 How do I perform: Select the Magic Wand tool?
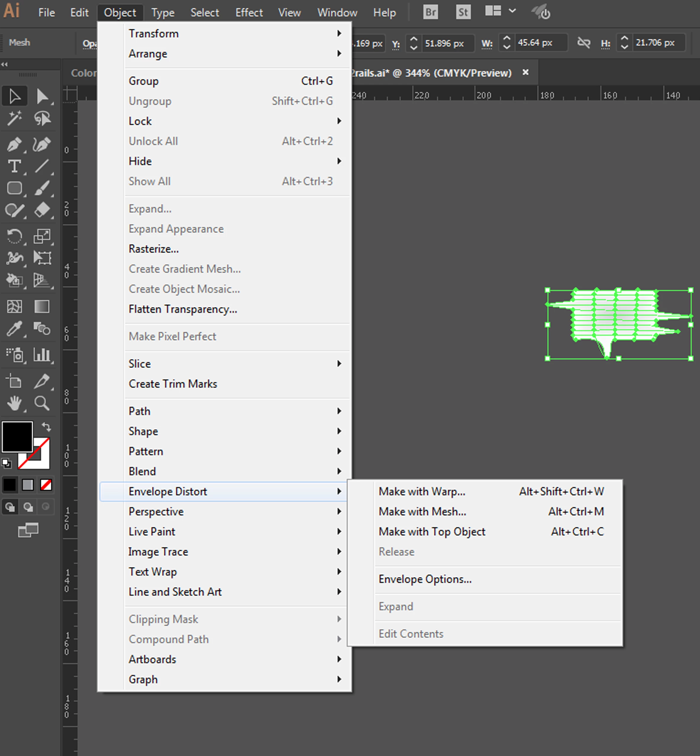pos(14,119)
